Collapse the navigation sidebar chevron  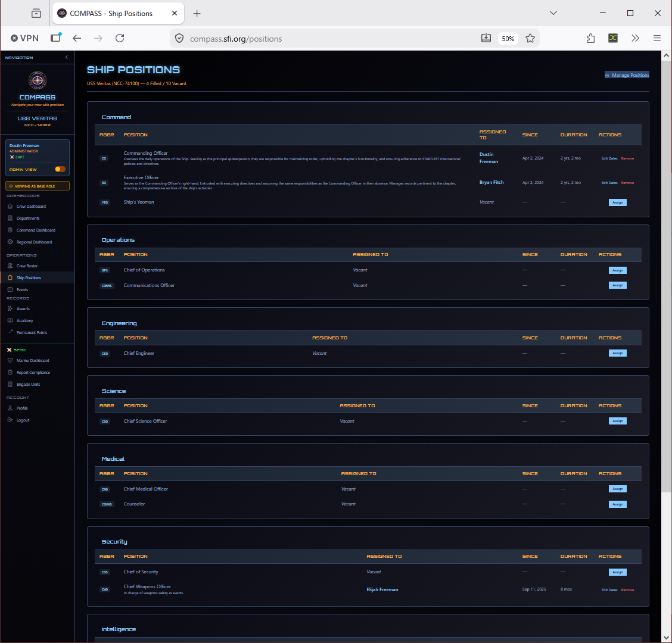click(x=67, y=57)
